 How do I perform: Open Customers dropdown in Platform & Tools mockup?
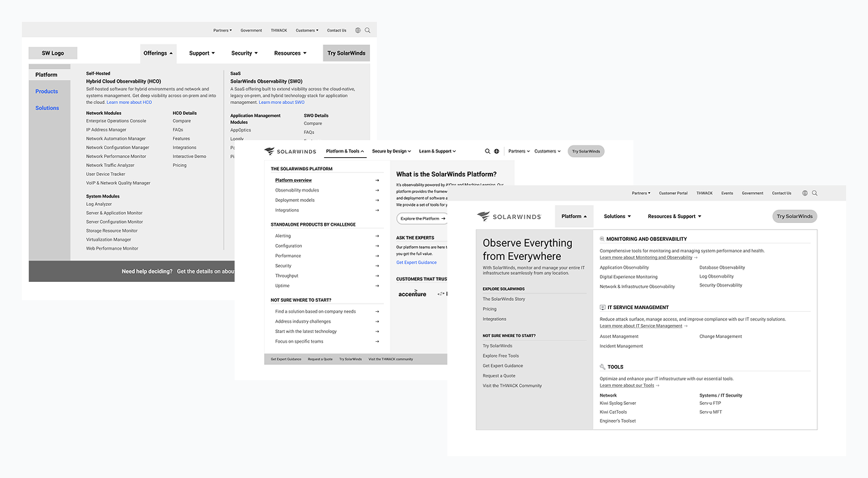[x=547, y=151]
